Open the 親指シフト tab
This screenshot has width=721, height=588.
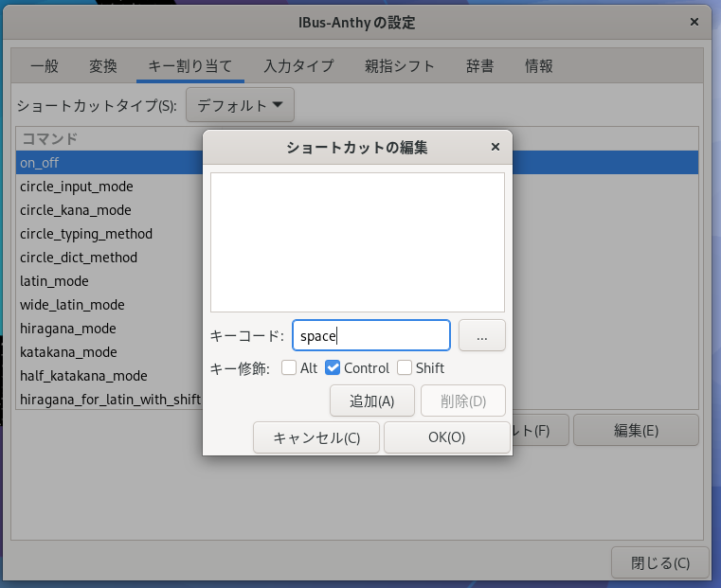[x=400, y=66]
